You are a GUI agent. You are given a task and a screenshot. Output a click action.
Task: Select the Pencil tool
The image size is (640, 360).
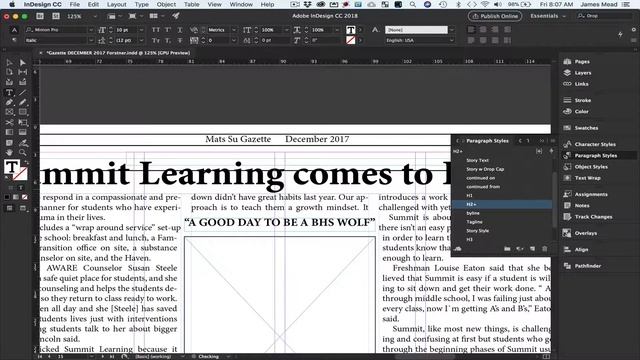pos(23,102)
